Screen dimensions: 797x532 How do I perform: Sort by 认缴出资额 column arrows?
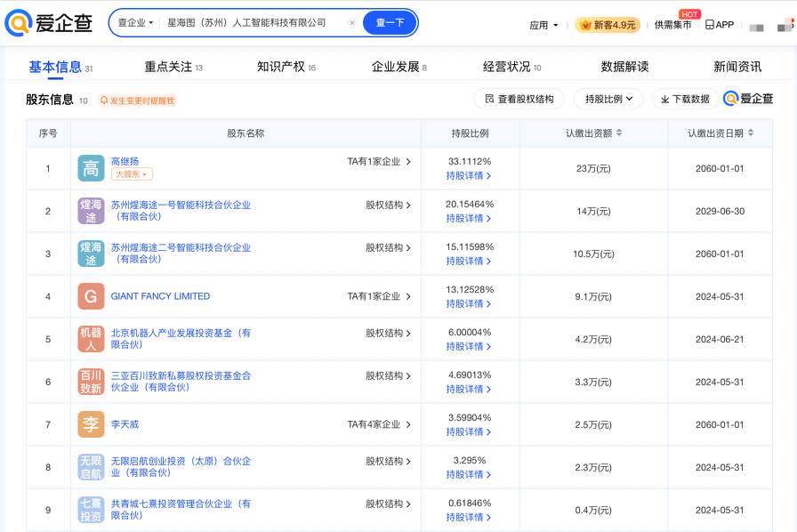(619, 133)
